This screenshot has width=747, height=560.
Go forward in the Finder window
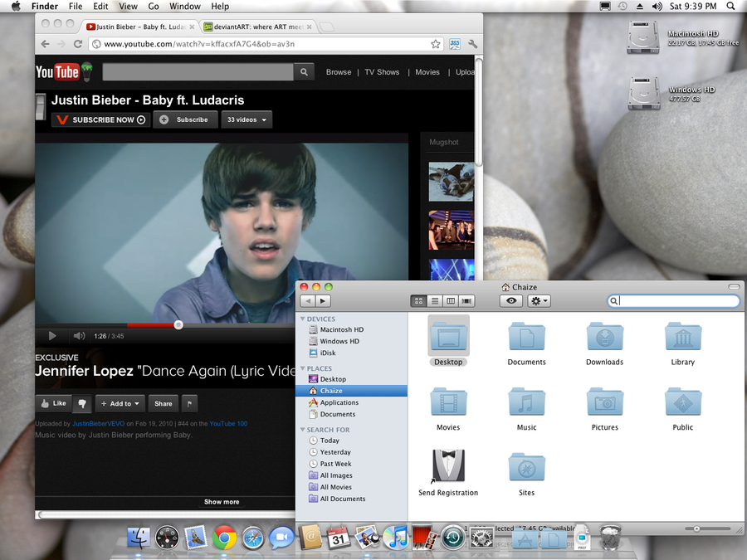(x=323, y=301)
